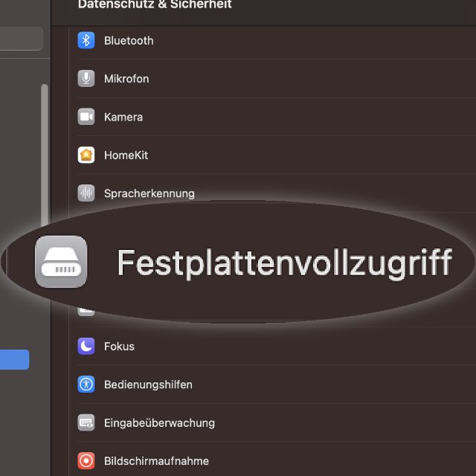Click the red Bildschirmaufnahme record icon
Screen dimensions: 476x476
click(86, 461)
